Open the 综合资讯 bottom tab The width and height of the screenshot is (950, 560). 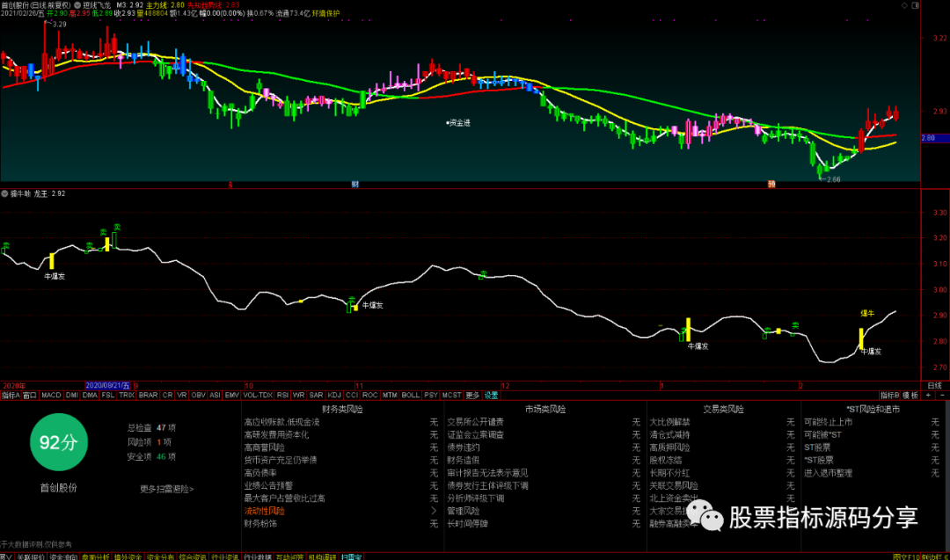[193, 556]
